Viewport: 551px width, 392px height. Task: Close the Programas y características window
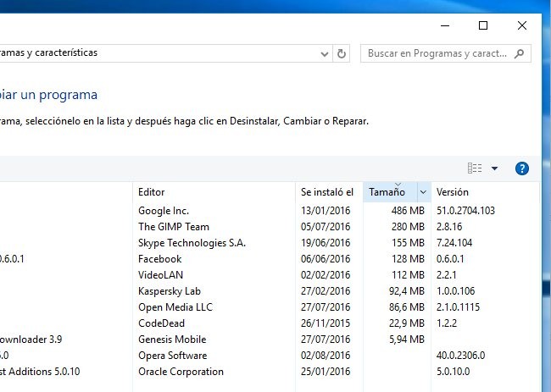pyautogui.click(x=522, y=25)
